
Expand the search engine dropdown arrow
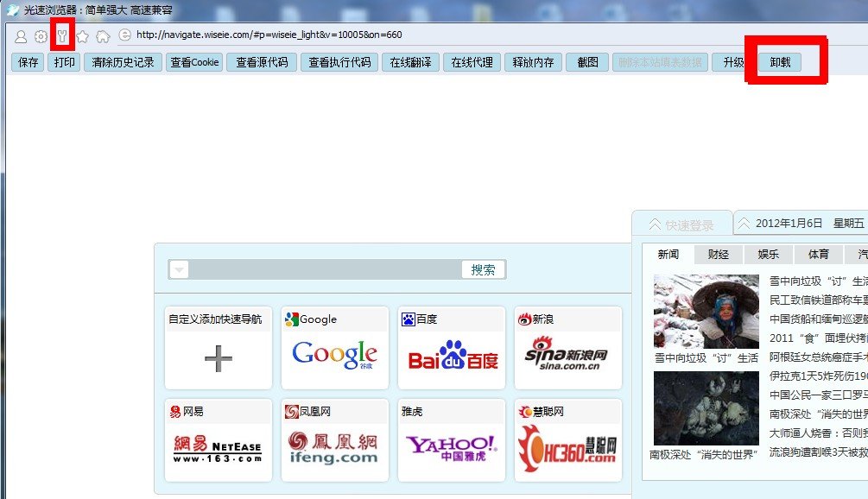point(178,268)
